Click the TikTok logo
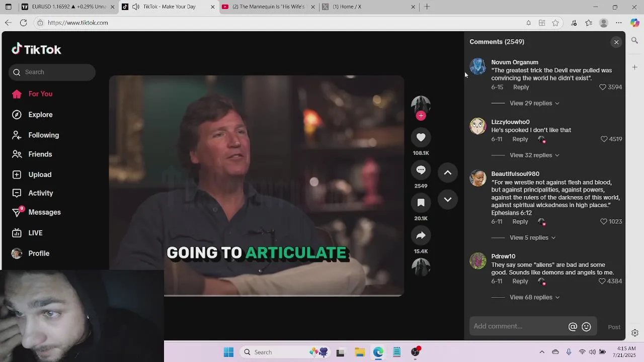Screen dimensions: 644x362 [36, 49]
